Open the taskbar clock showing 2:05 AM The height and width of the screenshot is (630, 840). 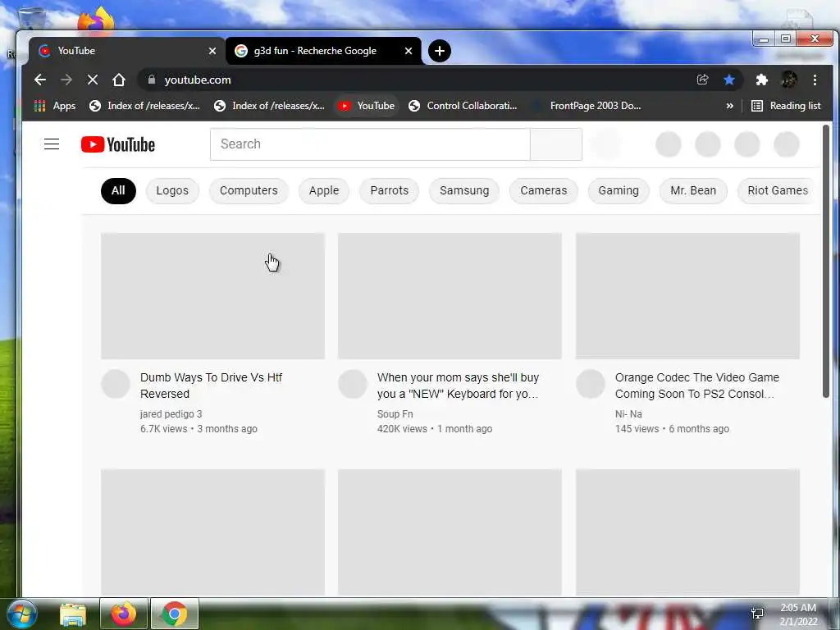pyautogui.click(x=798, y=614)
